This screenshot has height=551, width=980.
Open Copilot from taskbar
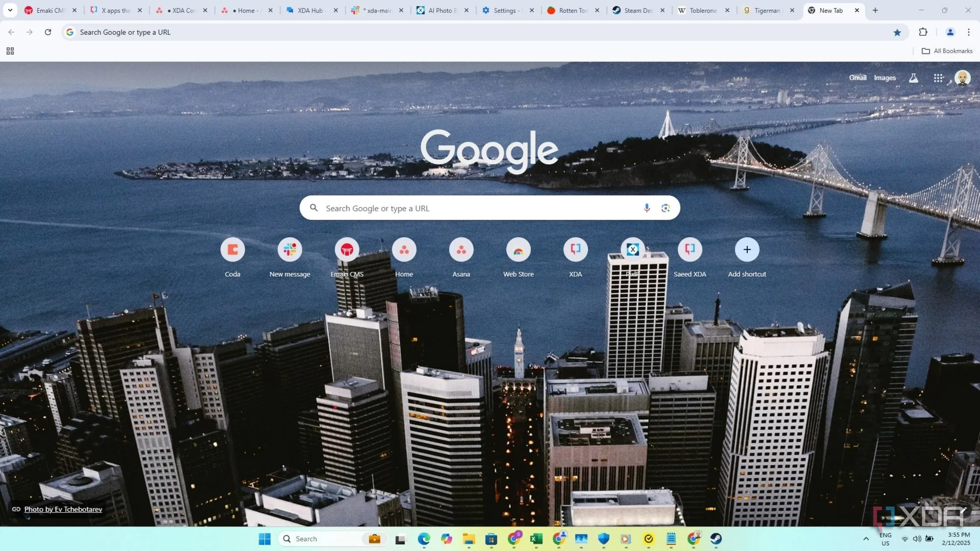point(446,539)
